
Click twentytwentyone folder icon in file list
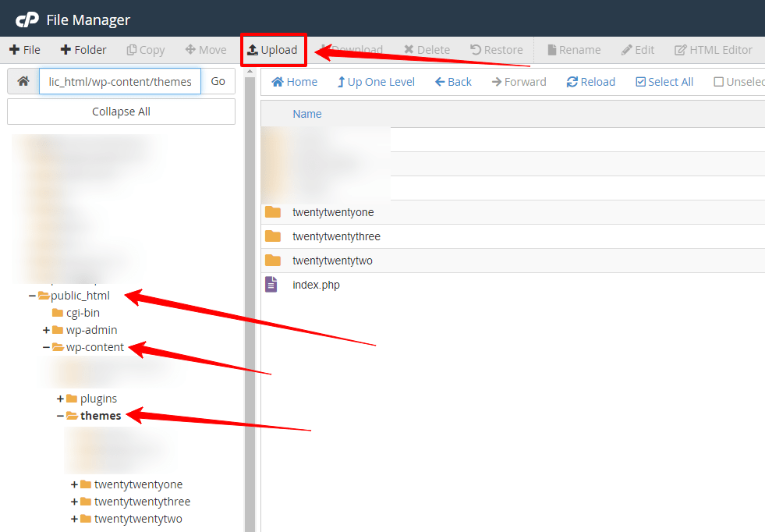[273, 212]
